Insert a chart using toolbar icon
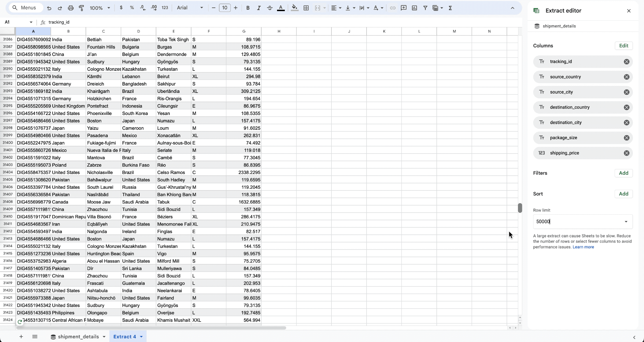Screen dimensions: 644x342 tap(415, 8)
